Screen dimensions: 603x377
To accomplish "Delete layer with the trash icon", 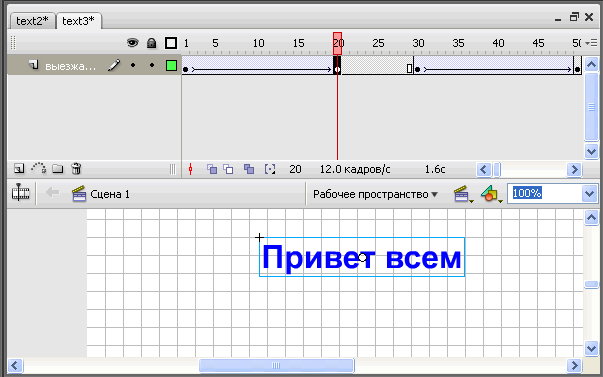I will coord(76,168).
